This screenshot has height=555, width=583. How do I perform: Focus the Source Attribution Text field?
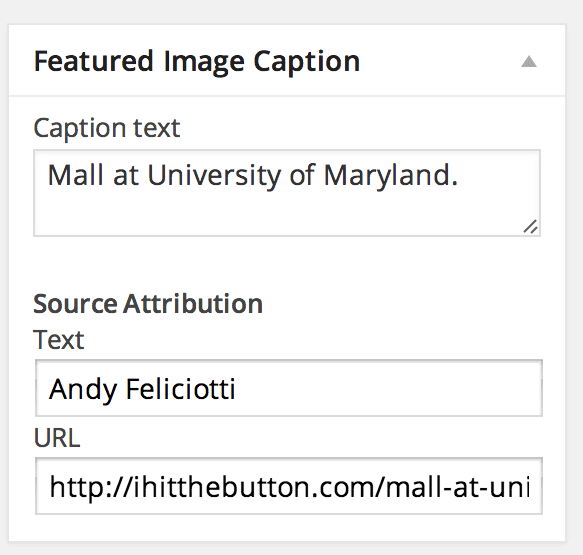point(289,388)
